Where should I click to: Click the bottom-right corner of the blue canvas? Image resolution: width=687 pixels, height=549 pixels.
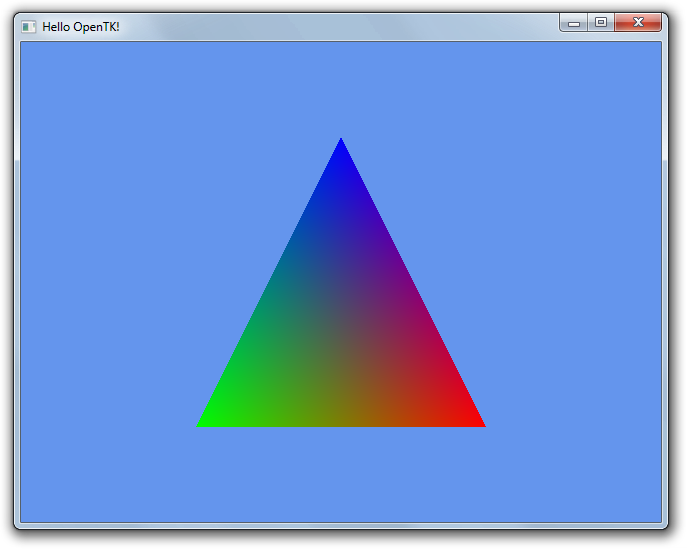tap(658, 518)
